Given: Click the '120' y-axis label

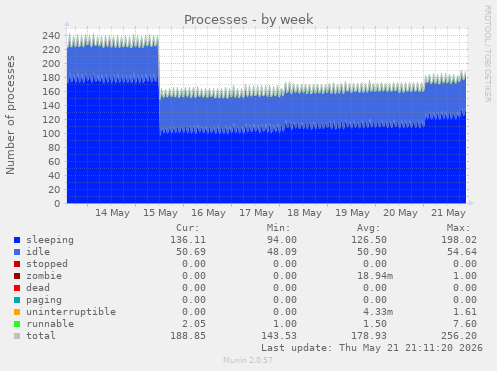Looking at the screenshot, I should (x=51, y=119).
